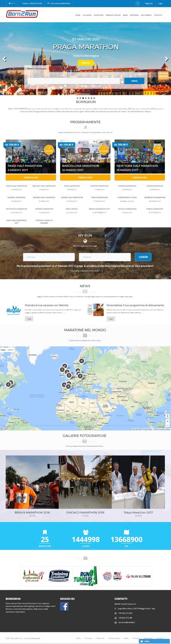Go to the next slide with the right arrow
This screenshot has height=644, width=171.
167,59
